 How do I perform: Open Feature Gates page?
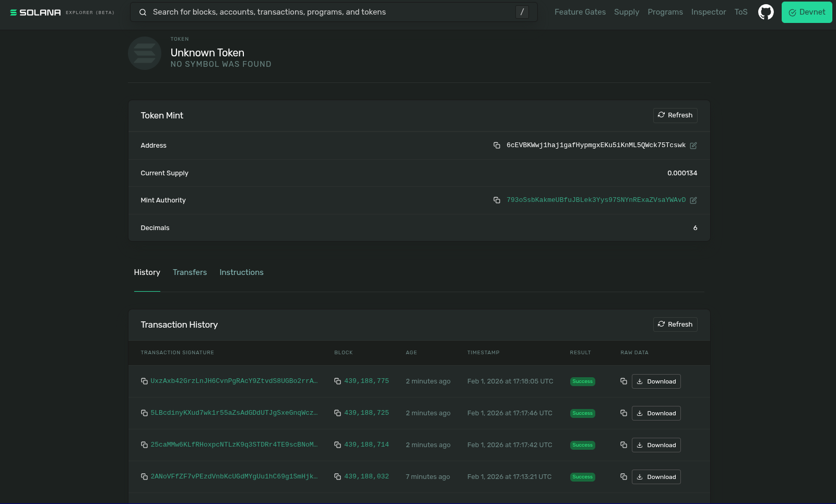point(580,12)
